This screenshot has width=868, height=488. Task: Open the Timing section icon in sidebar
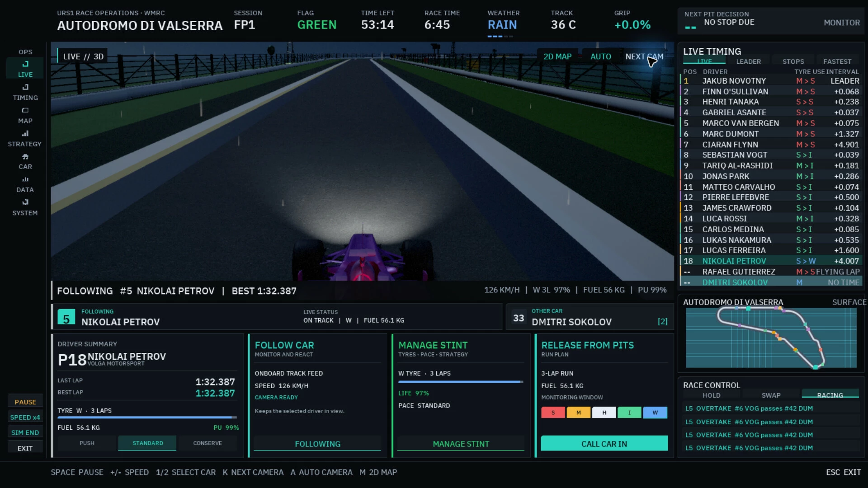click(x=25, y=87)
